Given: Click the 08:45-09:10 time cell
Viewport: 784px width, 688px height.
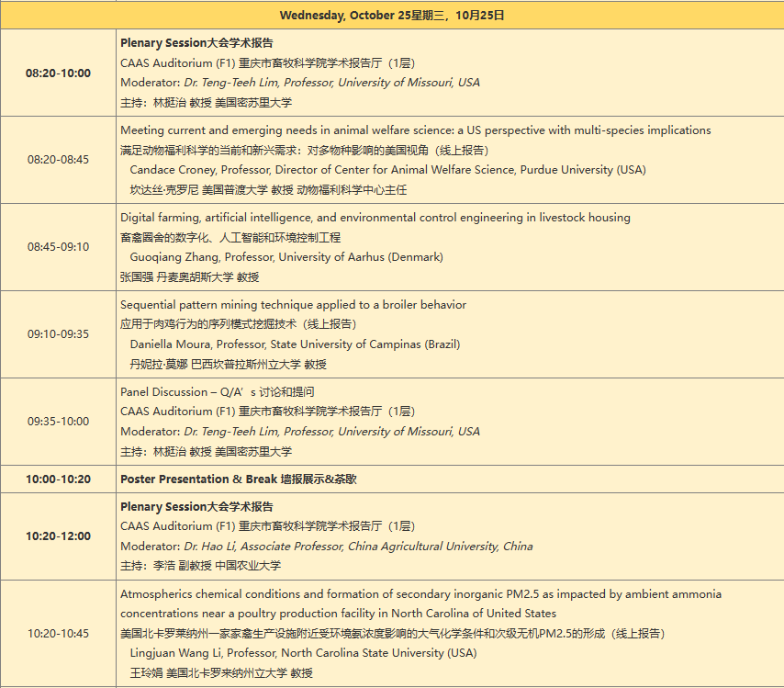Looking at the screenshot, I should (x=58, y=247).
